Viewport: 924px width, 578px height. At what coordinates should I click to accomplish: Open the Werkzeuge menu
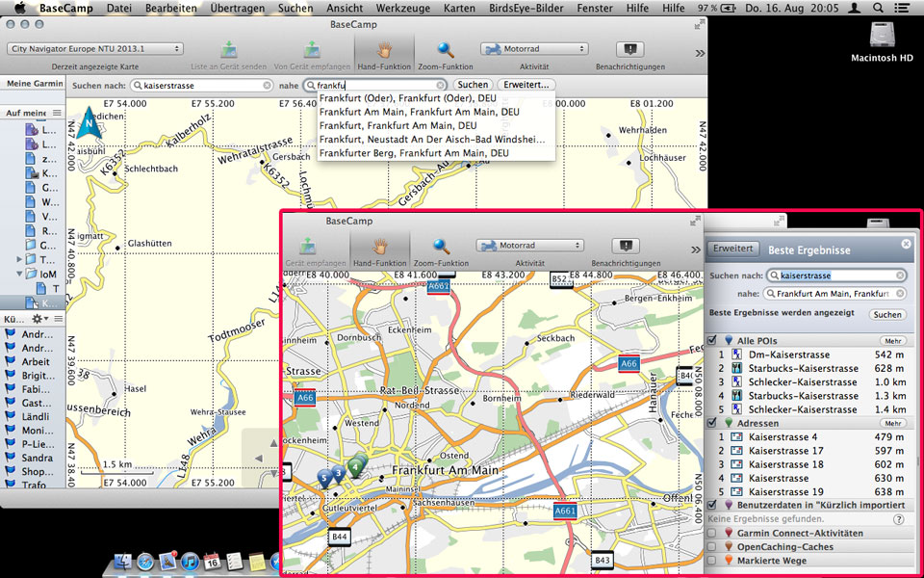[403, 9]
